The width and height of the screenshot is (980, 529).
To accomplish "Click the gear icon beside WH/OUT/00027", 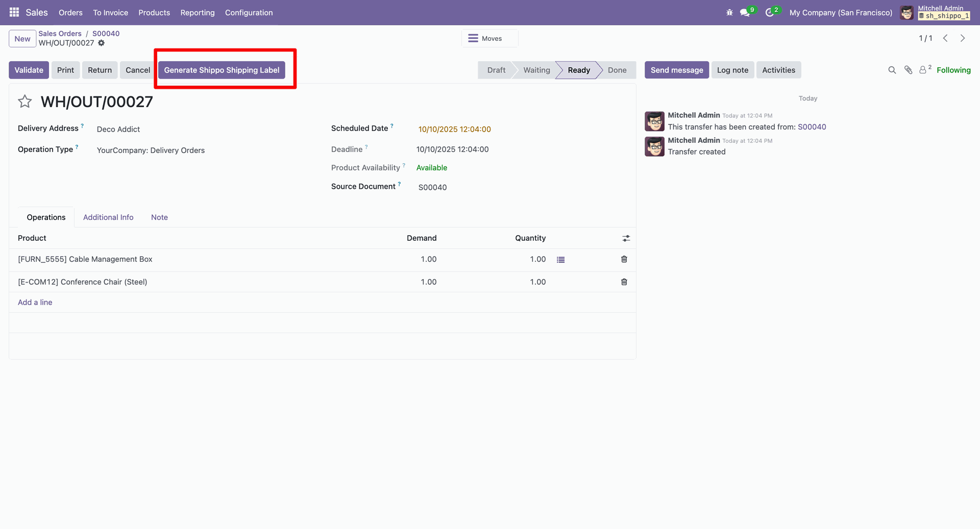I will click(102, 43).
